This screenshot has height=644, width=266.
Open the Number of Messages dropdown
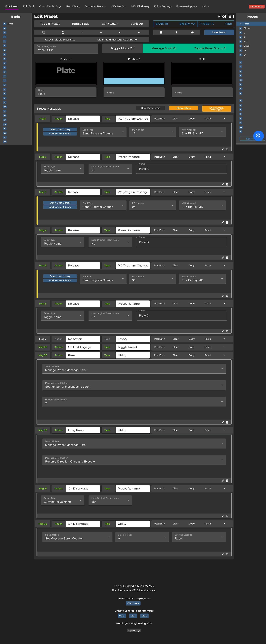click(x=134, y=402)
